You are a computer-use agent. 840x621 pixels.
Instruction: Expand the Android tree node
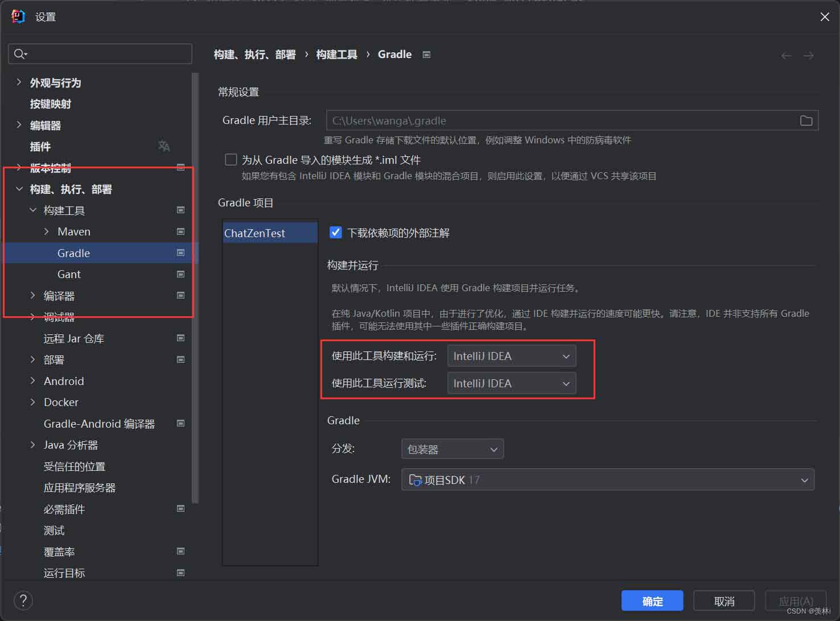click(33, 380)
